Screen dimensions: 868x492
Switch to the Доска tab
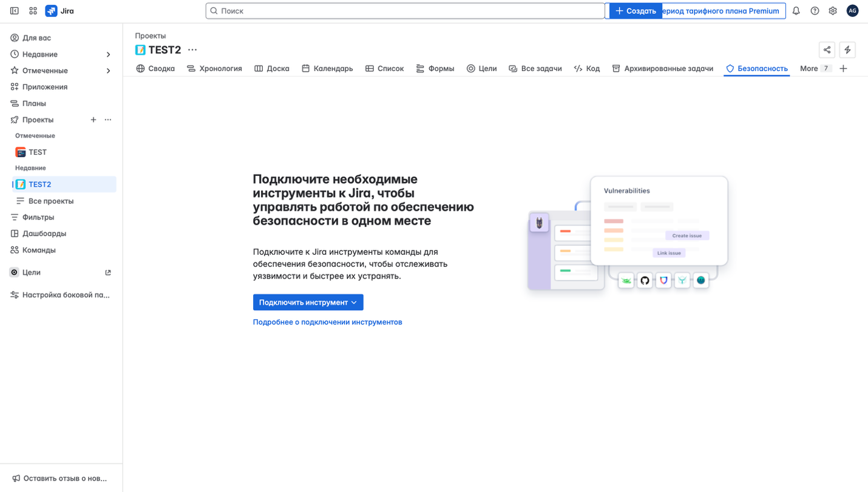click(x=272, y=68)
